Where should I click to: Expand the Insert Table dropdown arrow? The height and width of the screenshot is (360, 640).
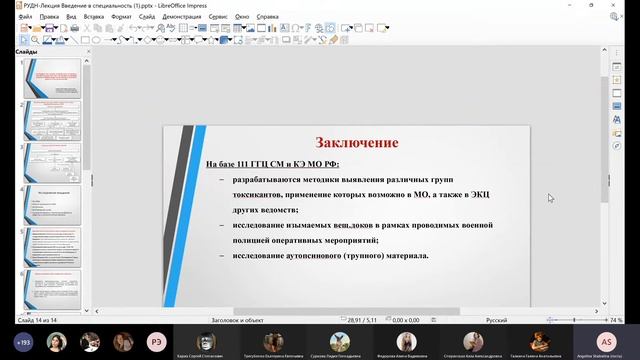(x=243, y=28)
